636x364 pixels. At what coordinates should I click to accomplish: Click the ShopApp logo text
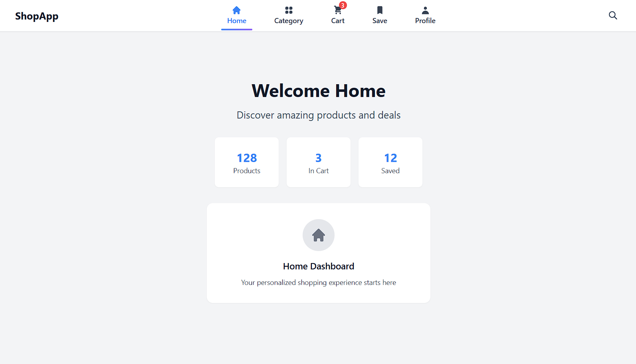pyautogui.click(x=37, y=16)
